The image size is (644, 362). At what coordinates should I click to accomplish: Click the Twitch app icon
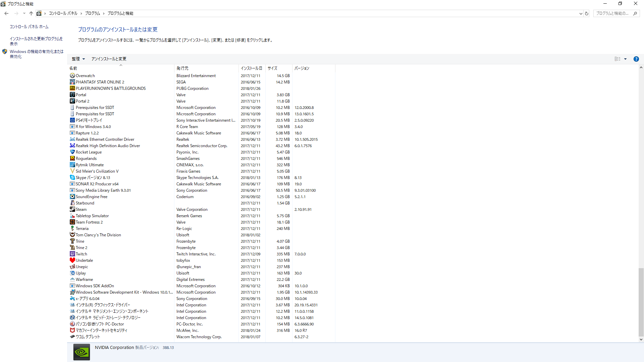coord(72,254)
